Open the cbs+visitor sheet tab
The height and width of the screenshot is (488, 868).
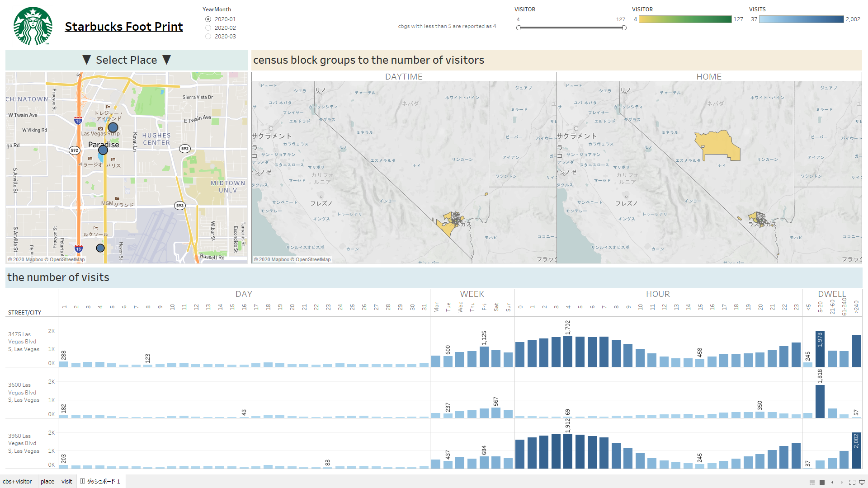[17, 481]
